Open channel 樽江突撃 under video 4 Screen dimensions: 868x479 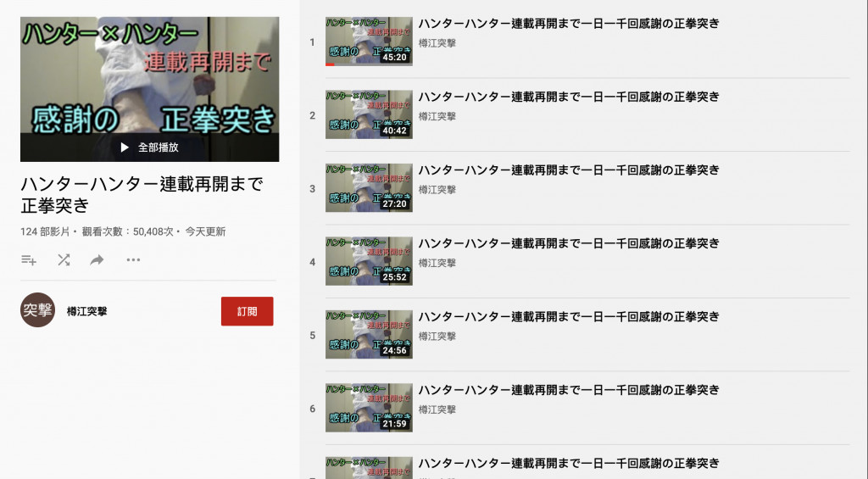point(437,263)
